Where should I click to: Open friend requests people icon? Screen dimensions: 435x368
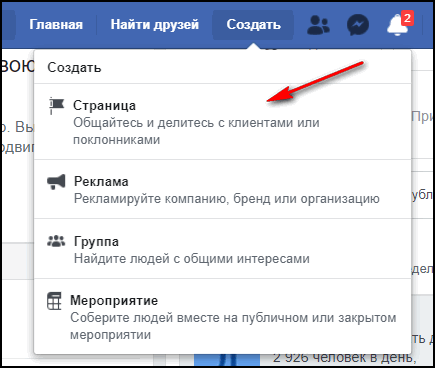point(318,25)
